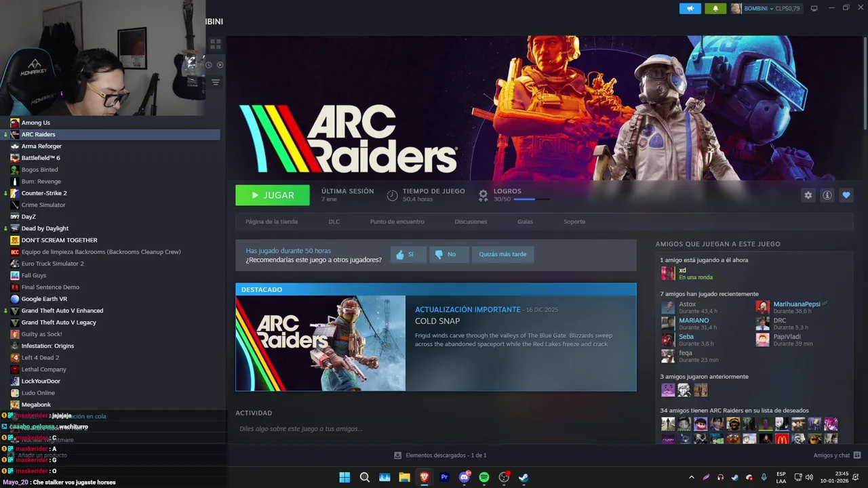Toggle the favorite heart for ARC Raiders
Screen dimensions: 868x488
[x=846, y=195]
